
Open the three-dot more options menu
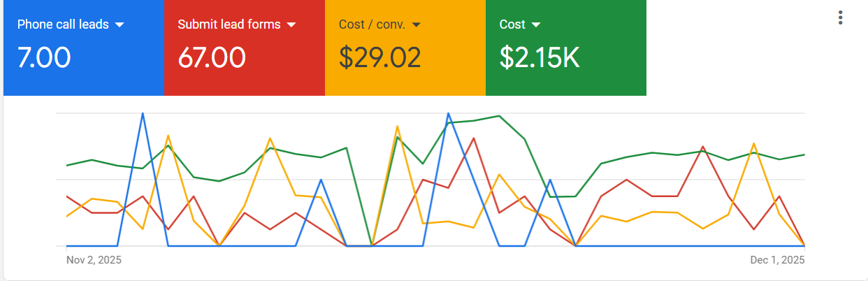[841, 18]
